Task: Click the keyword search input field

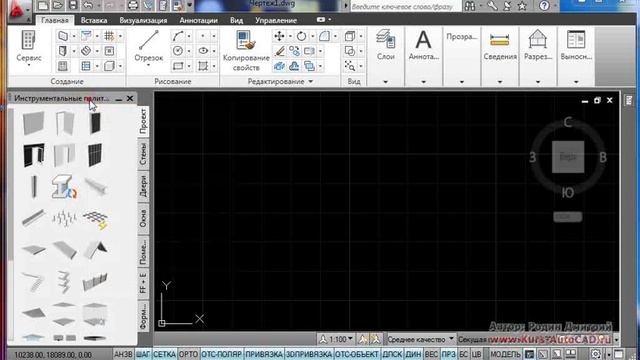Action: click(x=405, y=6)
